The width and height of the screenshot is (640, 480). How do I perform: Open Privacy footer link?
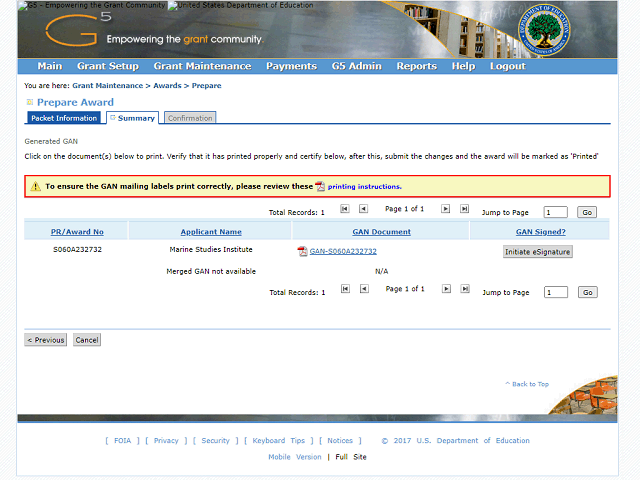click(x=166, y=441)
